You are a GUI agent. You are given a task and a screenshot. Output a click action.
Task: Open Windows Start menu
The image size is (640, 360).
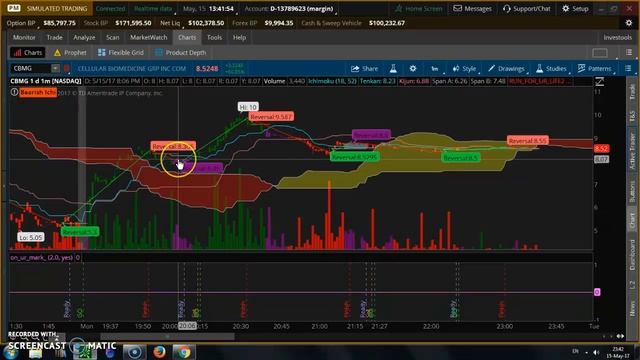[10, 352]
